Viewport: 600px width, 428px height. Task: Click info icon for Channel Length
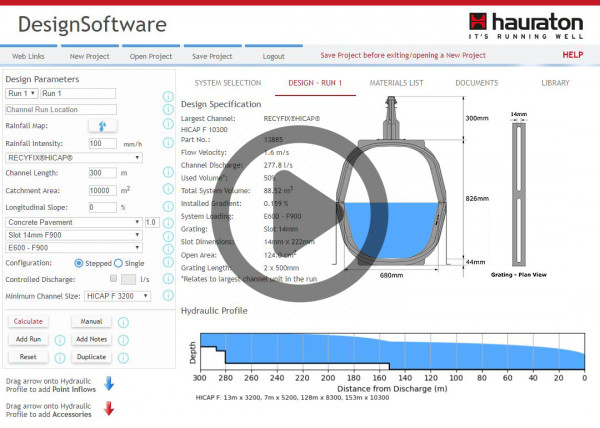pyautogui.click(x=168, y=172)
